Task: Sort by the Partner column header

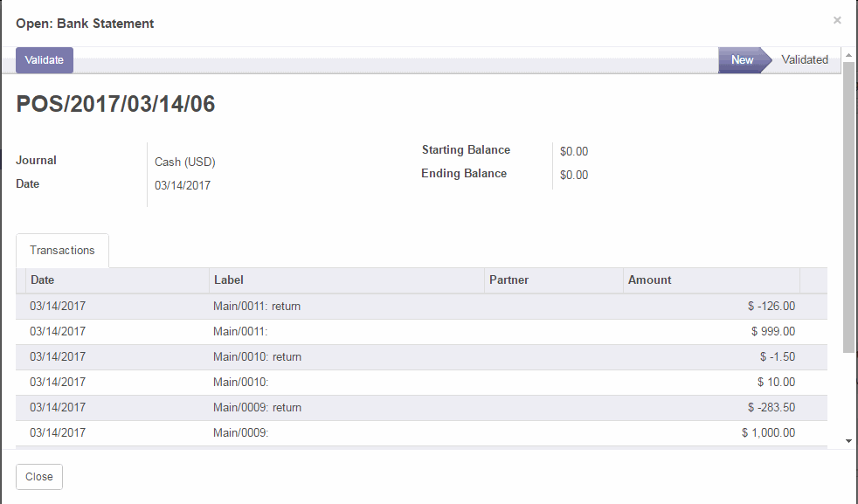Action: coord(509,280)
